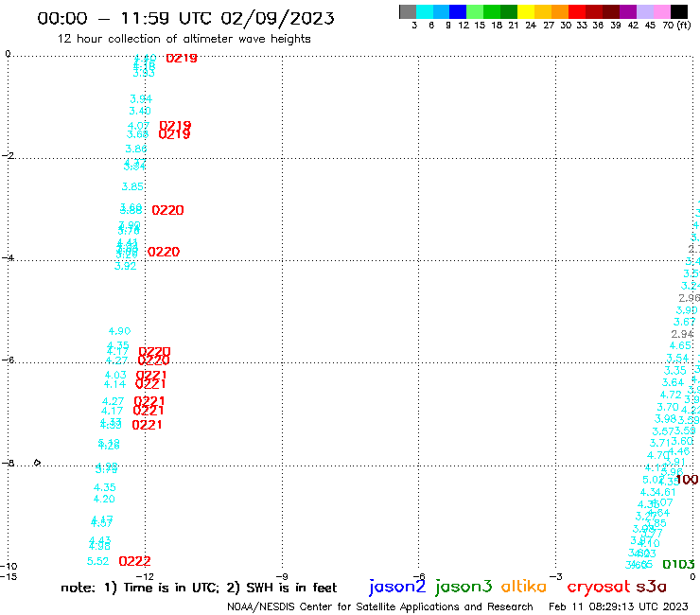Select the 'cryosat' satellite legend label

click(x=598, y=588)
